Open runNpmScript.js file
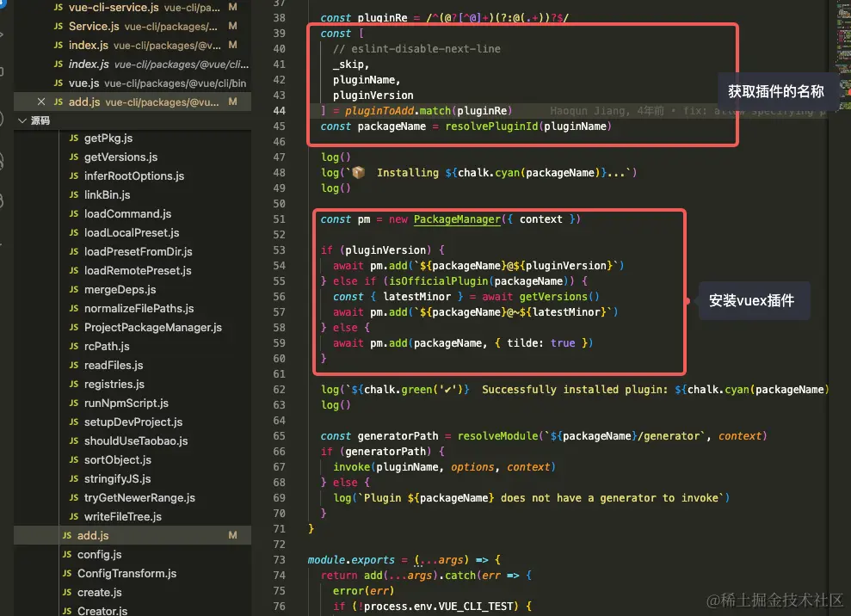Screen dimensions: 851x616 [126, 403]
